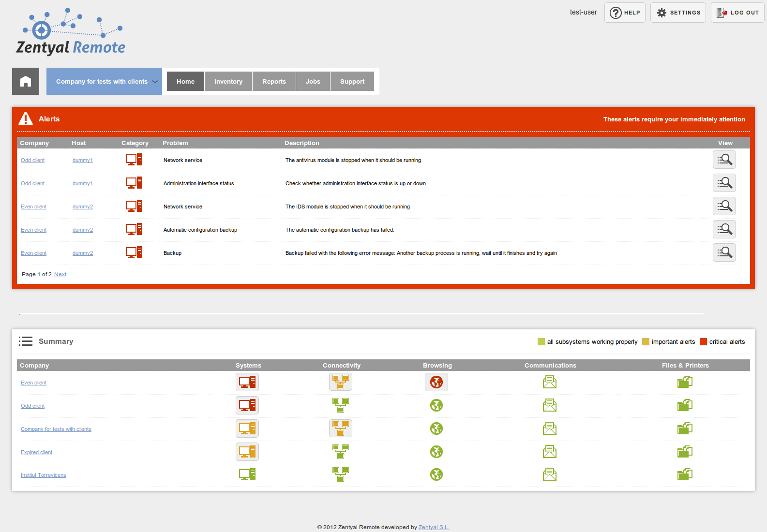View details of IDS module alert
767x532 pixels.
pyautogui.click(x=724, y=206)
